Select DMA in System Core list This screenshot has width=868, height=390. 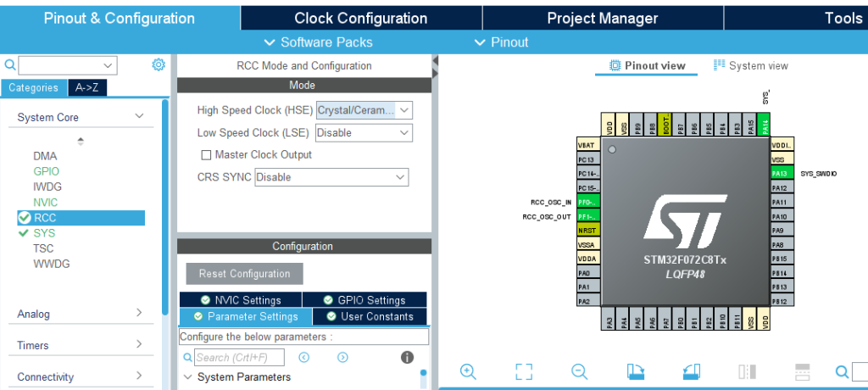[x=45, y=156]
